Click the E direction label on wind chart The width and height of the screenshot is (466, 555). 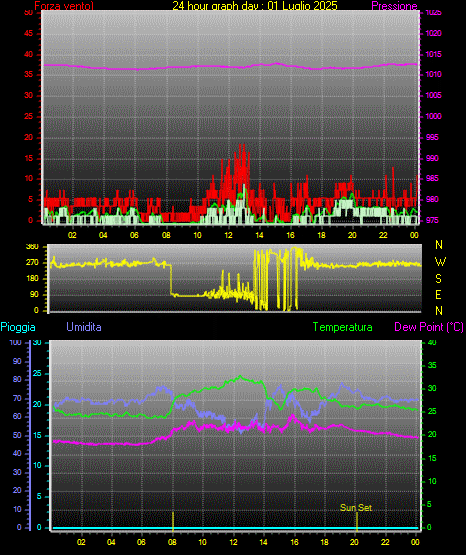(438, 294)
